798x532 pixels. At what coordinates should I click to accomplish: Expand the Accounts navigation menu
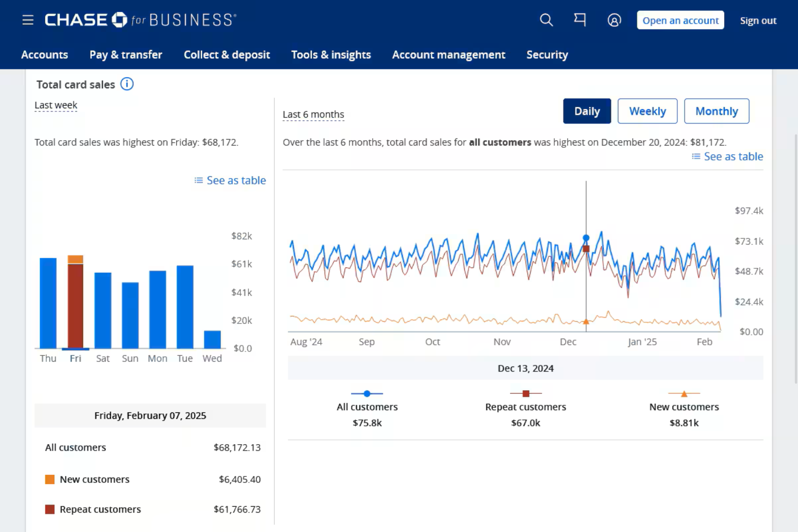(45, 54)
